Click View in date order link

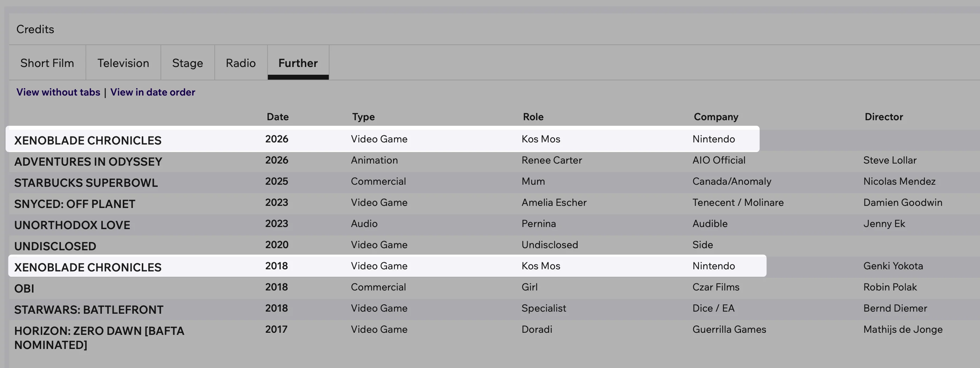(152, 92)
